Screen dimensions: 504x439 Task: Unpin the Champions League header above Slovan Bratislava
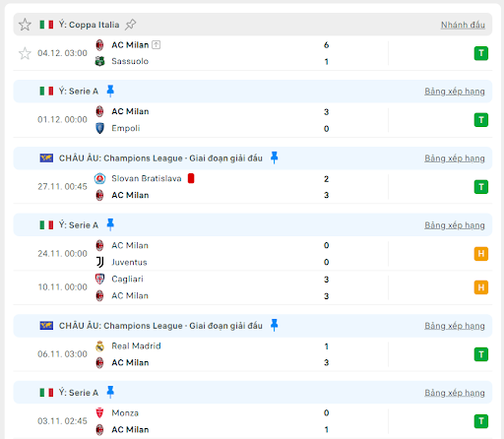pos(274,157)
